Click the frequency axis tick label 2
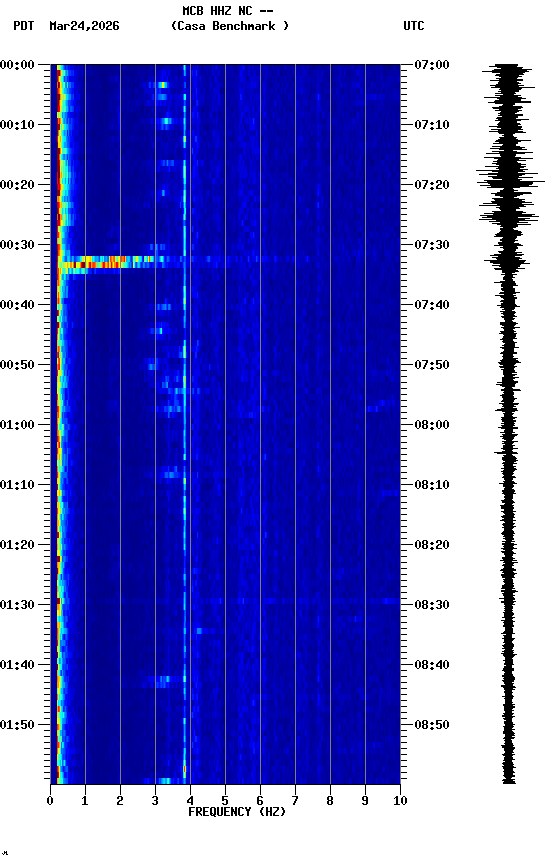The image size is (552, 864). pos(120,801)
